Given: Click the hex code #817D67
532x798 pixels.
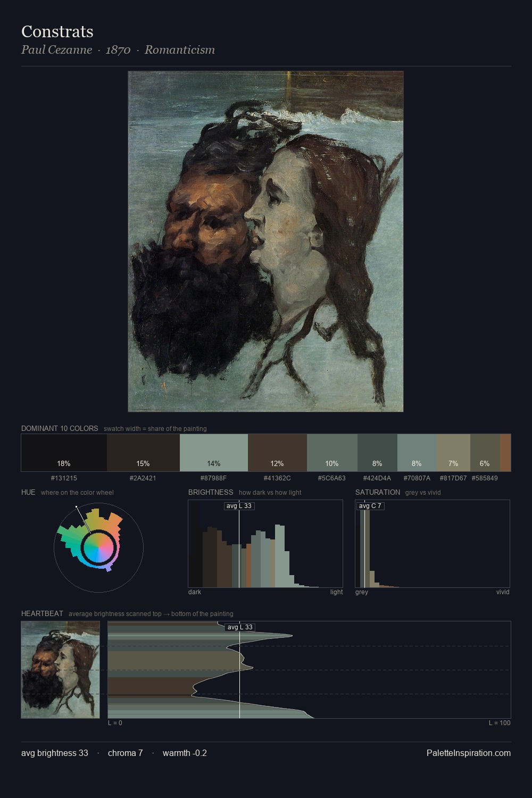Looking at the screenshot, I should (x=453, y=478).
